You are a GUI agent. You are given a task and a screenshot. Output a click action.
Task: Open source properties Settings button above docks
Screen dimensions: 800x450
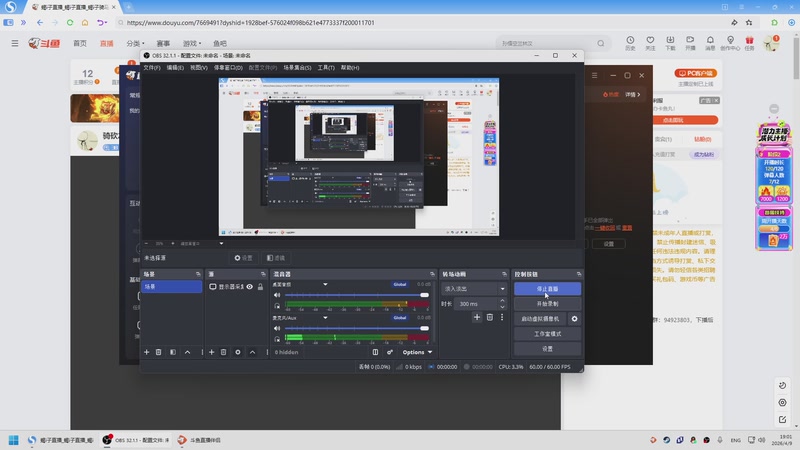tap(243, 258)
